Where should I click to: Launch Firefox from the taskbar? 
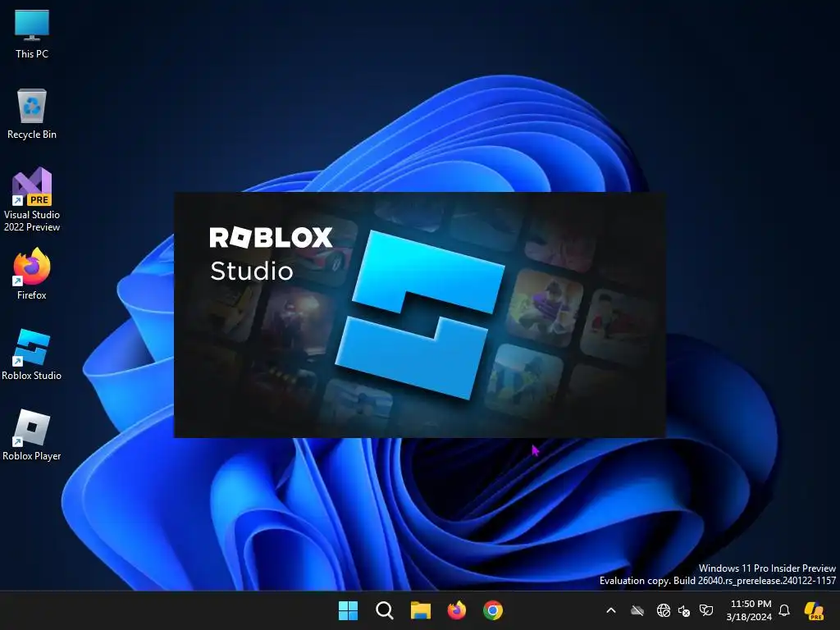tap(456, 610)
